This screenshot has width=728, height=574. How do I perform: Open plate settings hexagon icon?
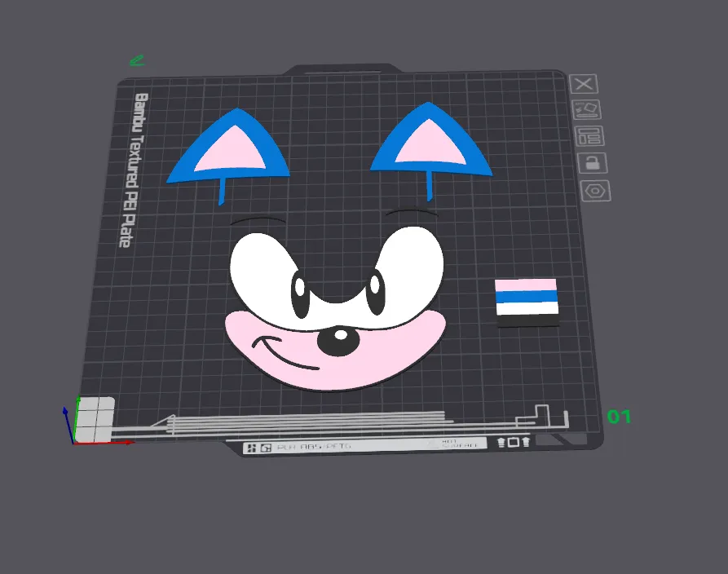click(596, 191)
